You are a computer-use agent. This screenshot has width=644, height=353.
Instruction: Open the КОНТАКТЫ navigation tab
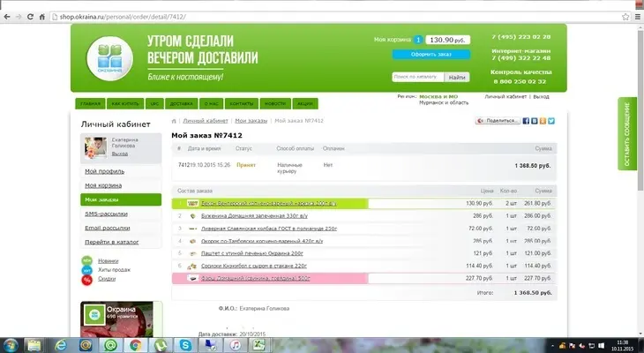[x=242, y=104]
